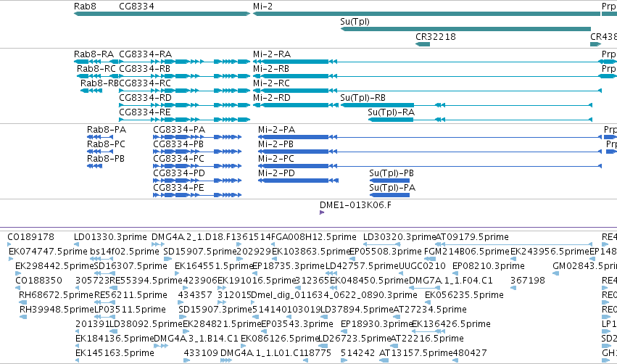Image resolution: width=617 pixels, height=364 pixels.
Task: Open protein Mi-2-PB label
Action: point(276,144)
